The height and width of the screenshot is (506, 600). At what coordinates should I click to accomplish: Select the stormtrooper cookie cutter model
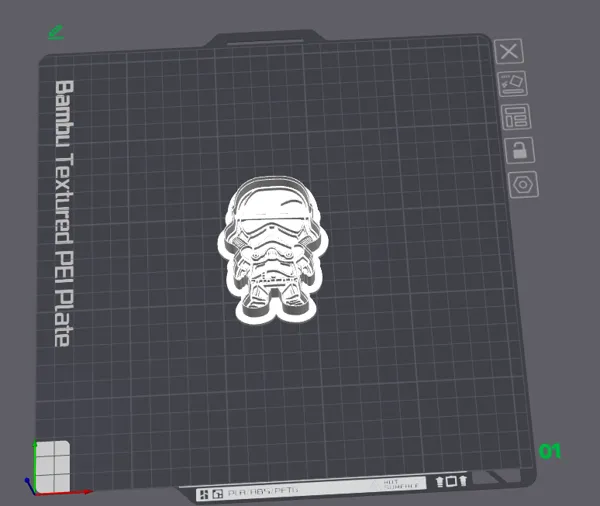point(273,251)
